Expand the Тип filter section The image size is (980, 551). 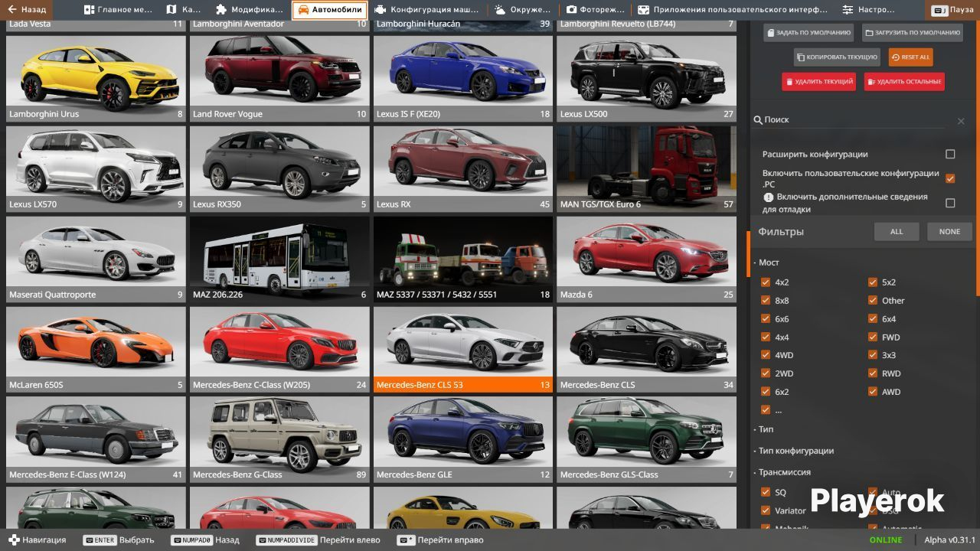pos(766,429)
